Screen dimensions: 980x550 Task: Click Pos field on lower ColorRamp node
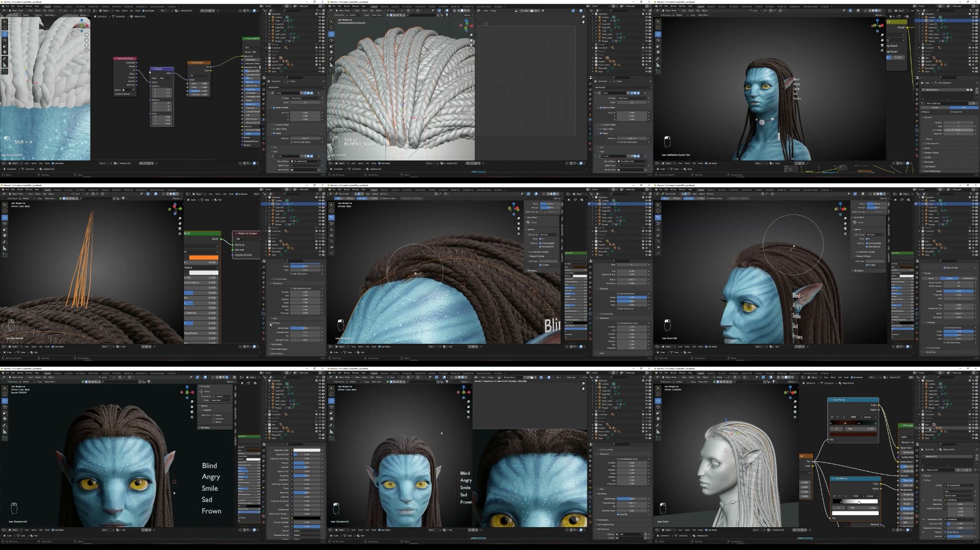click(x=863, y=508)
